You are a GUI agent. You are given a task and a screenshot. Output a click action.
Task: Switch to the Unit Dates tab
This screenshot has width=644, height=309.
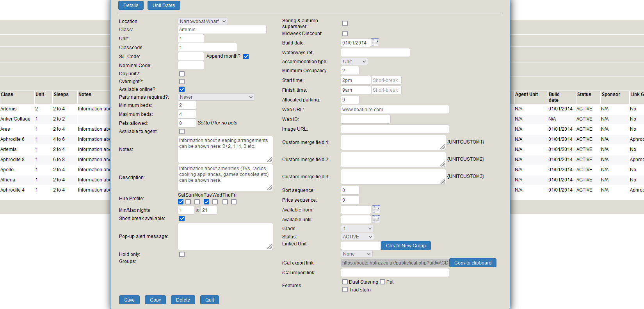[164, 5]
